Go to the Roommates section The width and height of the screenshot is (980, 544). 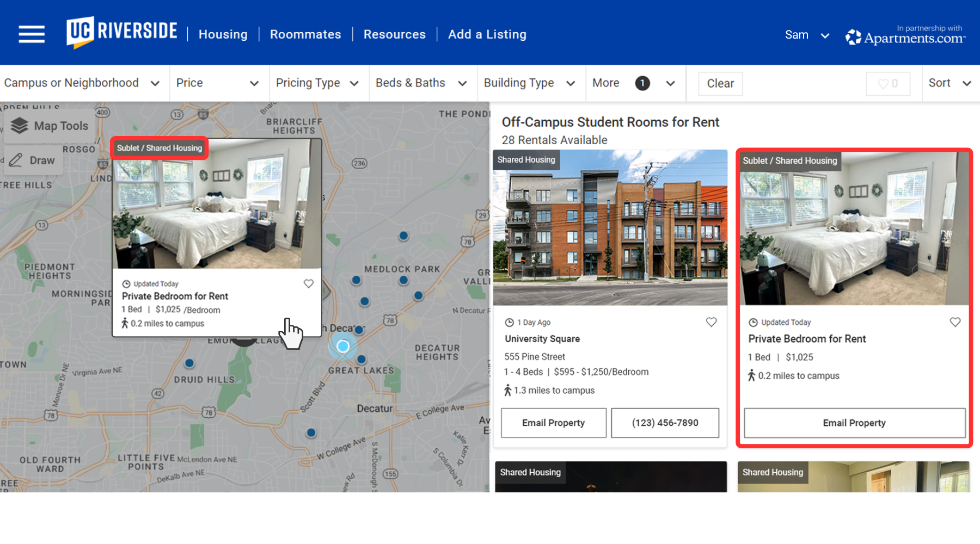[305, 34]
